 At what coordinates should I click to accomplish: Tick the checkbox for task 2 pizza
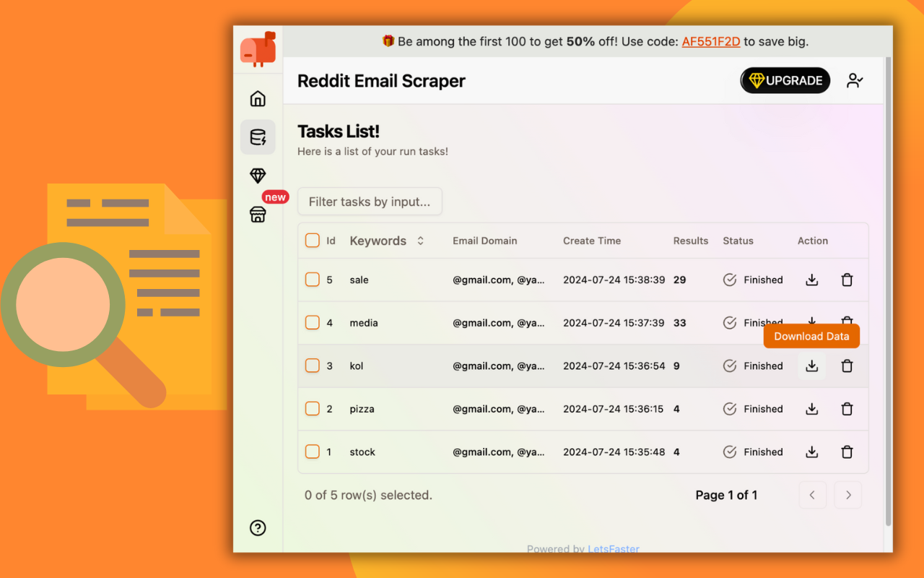[313, 409]
